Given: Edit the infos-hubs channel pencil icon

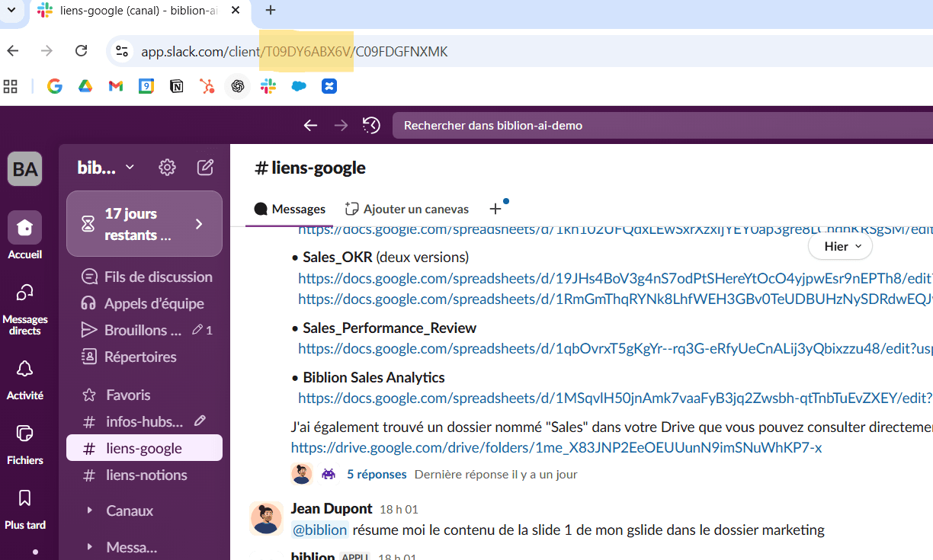Looking at the screenshot, I should click(200, 421).
